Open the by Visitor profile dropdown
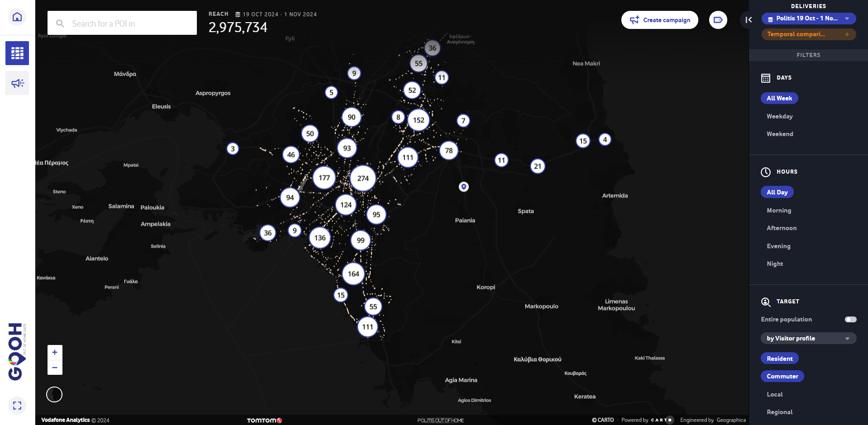This screenshot has width=868, height=425. coord(809,338)
